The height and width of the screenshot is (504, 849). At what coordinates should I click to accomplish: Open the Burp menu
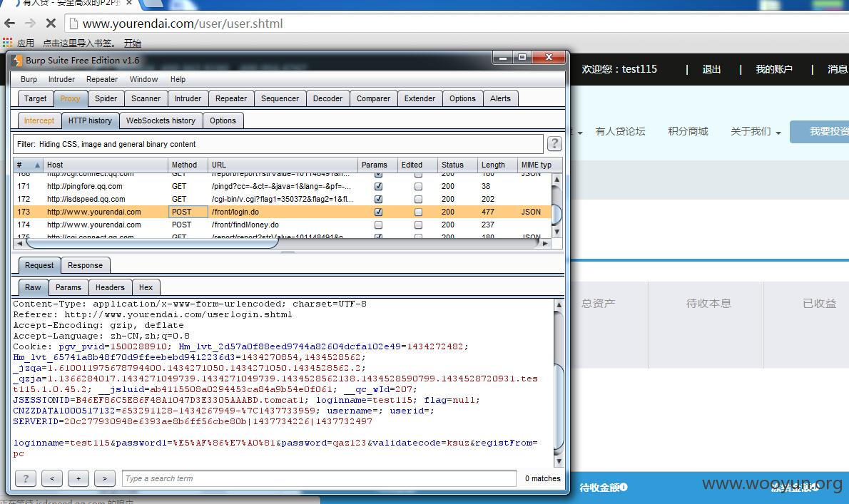point(29,79)
